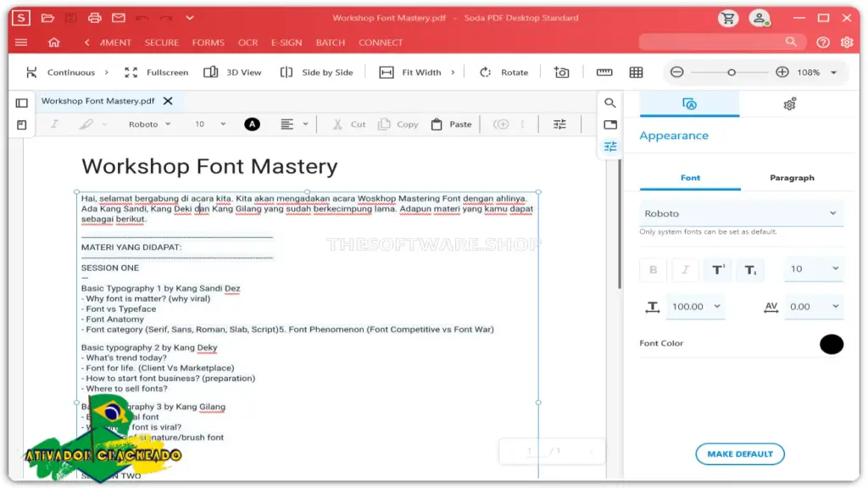Screen dimensions: 868x488
Task: Click the help question mark icon
Action: point(823,42)
